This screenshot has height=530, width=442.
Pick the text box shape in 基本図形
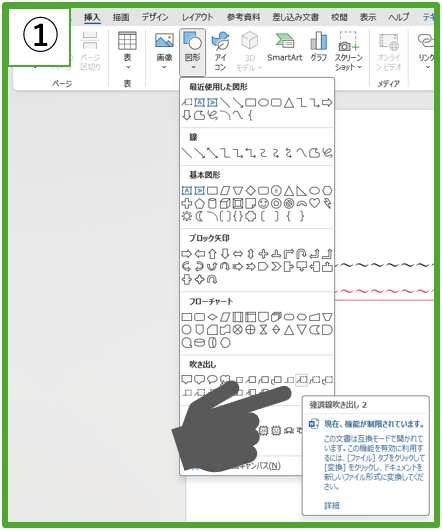pyautogui.click(x=187, y=191)
